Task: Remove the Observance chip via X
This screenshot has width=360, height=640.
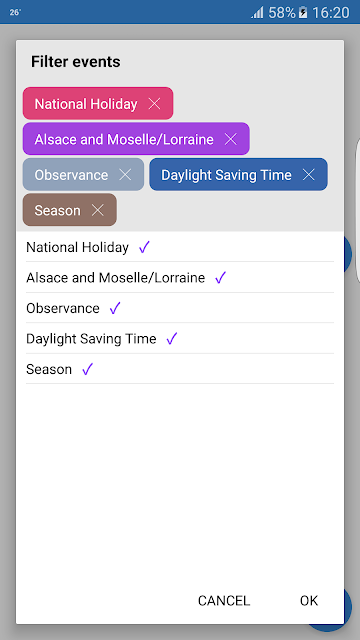Action: [125, 175]
